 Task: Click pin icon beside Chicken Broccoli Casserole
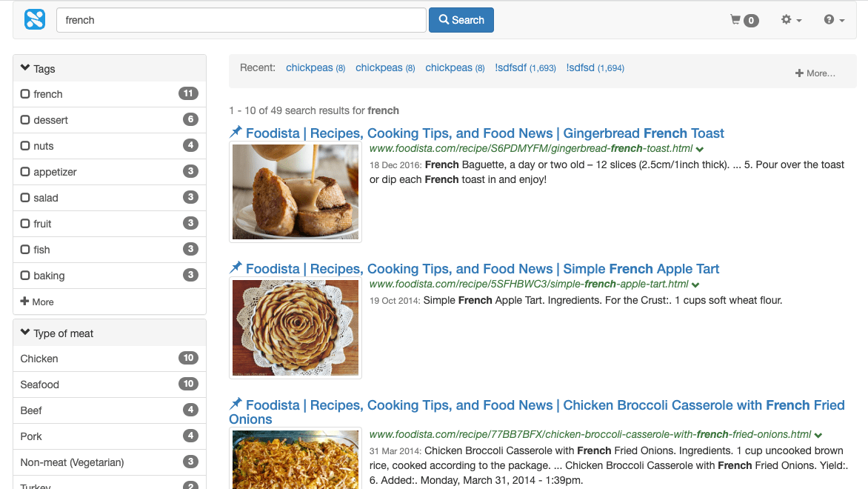click(x=236, y=405)
